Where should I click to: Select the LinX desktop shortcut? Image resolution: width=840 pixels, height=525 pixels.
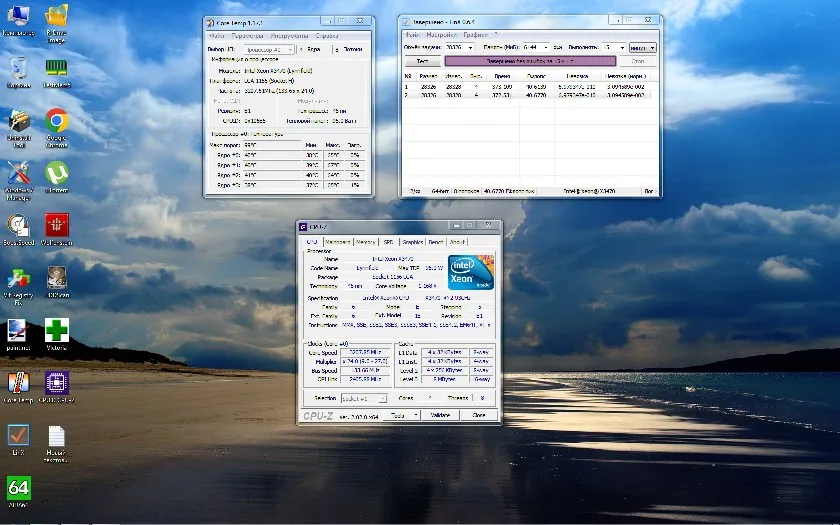18,440
